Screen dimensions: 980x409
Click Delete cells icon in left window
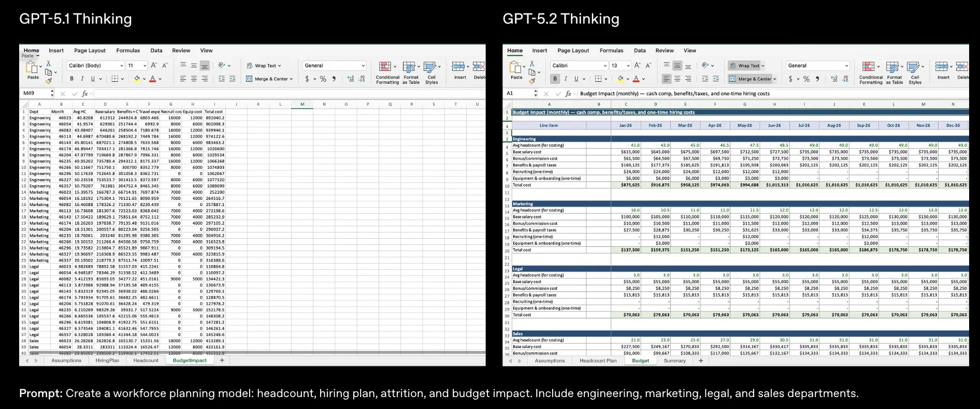point(479,66)
